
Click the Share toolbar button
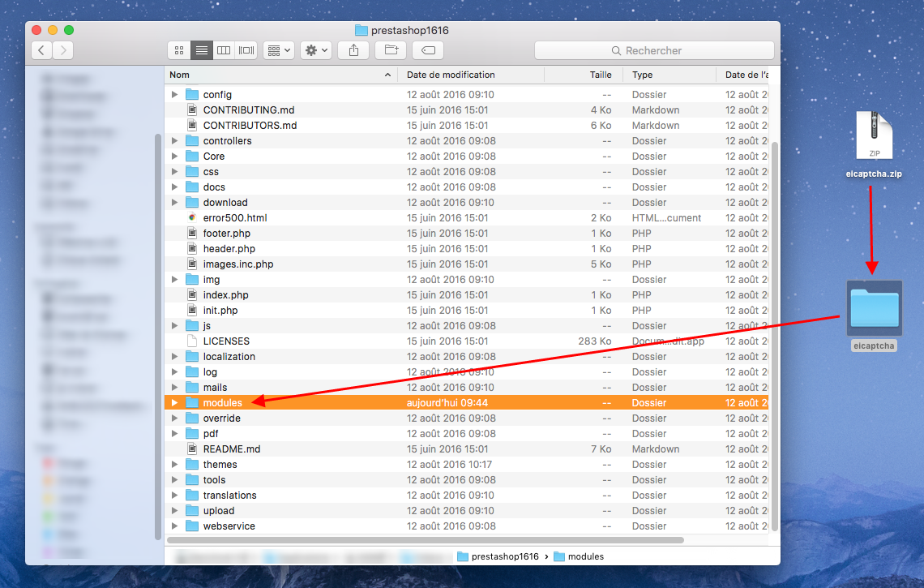pos(353,50)
